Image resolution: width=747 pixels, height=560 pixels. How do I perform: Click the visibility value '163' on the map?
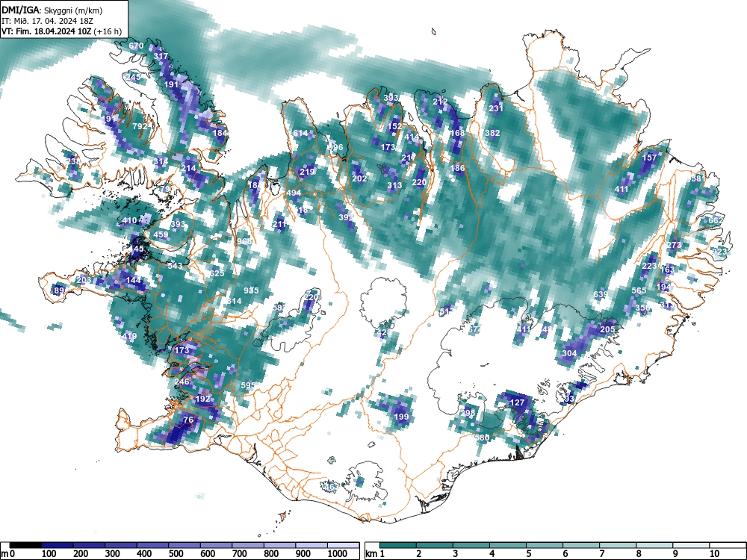667,270
